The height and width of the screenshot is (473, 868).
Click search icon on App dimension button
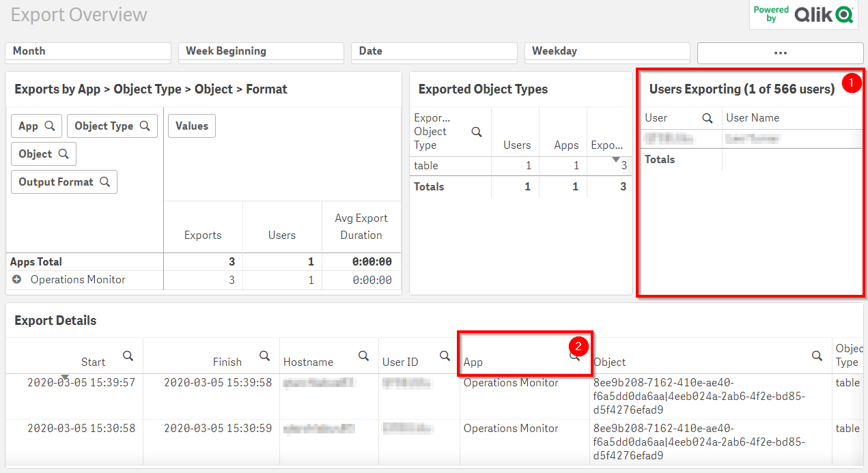[x=50, y=126]
